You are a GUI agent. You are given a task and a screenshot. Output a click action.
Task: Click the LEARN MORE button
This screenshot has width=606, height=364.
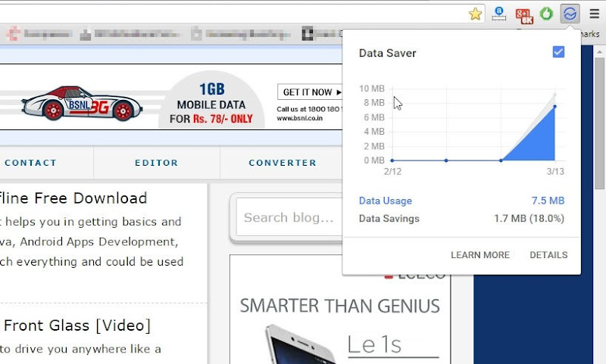coord(480,255)
